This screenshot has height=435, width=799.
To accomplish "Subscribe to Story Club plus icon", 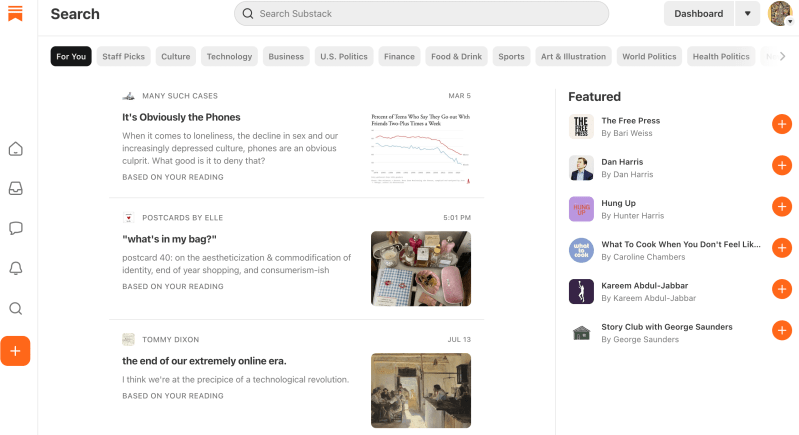I will 782,331.
